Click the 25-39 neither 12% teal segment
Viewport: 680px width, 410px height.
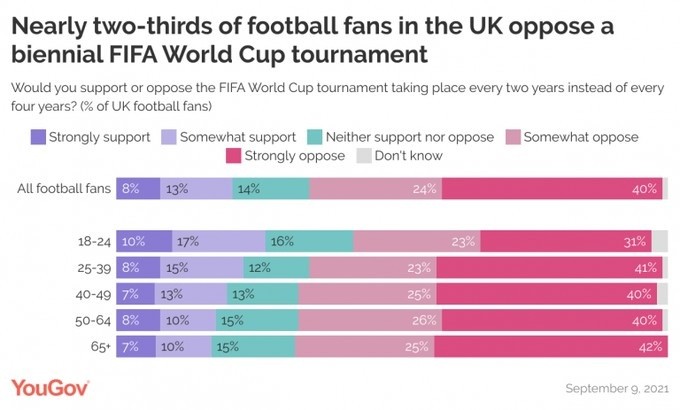[276, 268]
